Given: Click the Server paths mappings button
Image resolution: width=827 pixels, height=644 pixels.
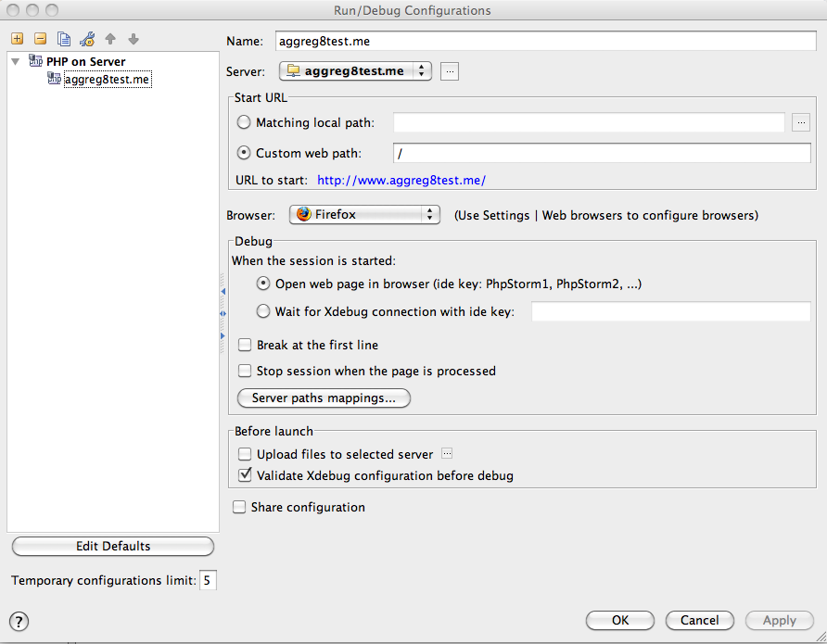Looking at the screenshot, I should [323, 398].
